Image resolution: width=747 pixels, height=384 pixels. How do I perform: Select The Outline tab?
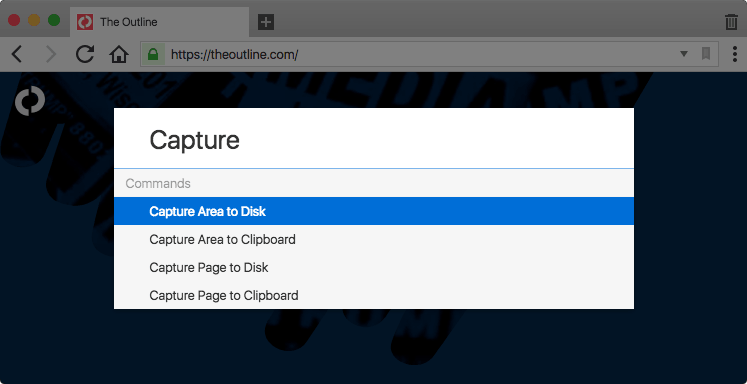coord(159,22)
